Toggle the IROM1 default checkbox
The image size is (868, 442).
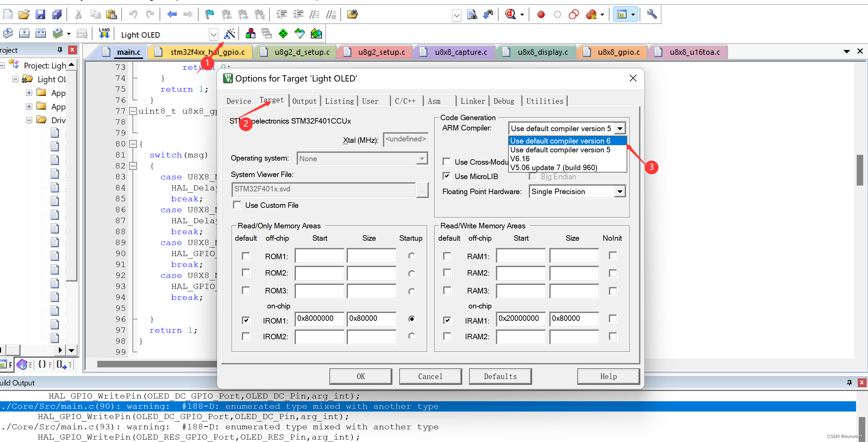point(246,320)
